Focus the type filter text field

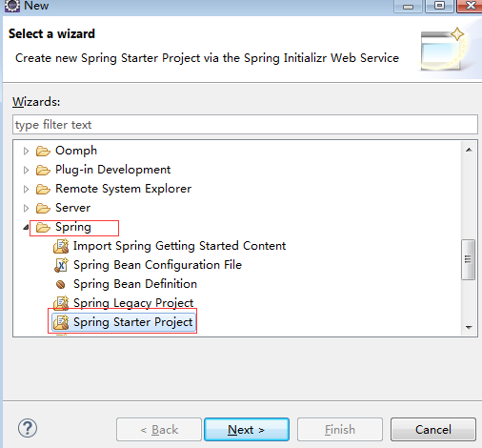tap(245, 125)
